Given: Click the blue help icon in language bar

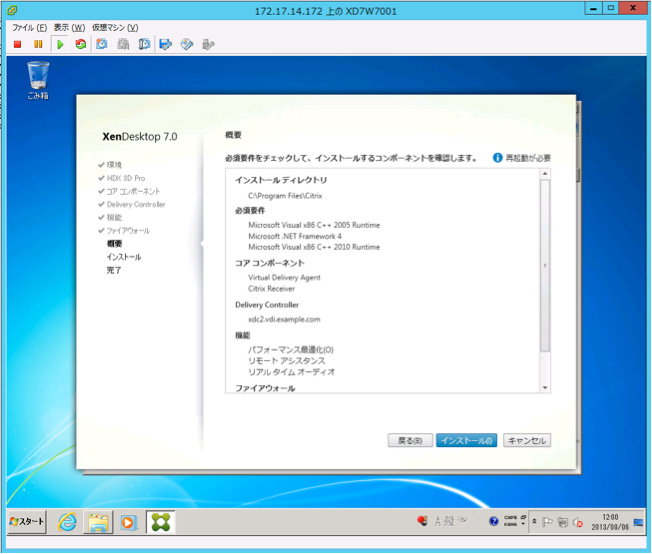Looking at the screenshot, I should click(494, 521).
